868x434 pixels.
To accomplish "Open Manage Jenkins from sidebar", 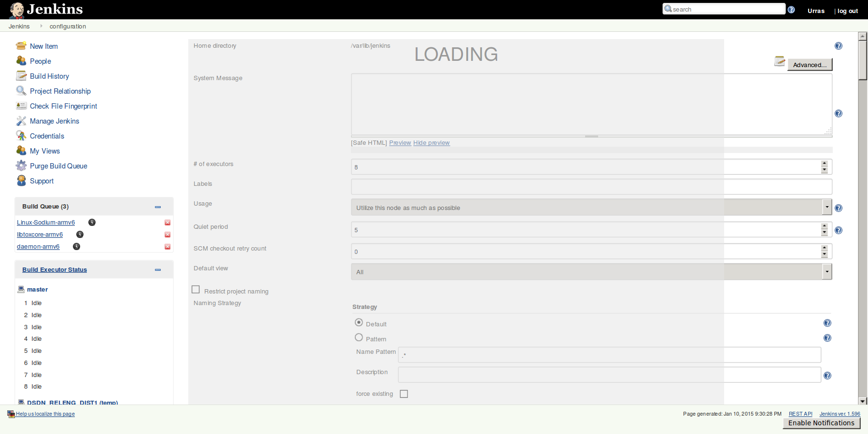I will (55, 121).
